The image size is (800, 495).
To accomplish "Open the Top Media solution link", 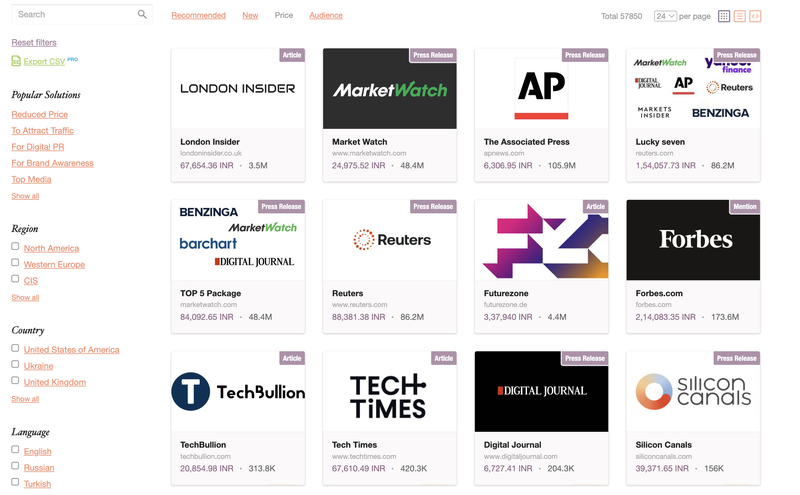I will click(31, 180).
